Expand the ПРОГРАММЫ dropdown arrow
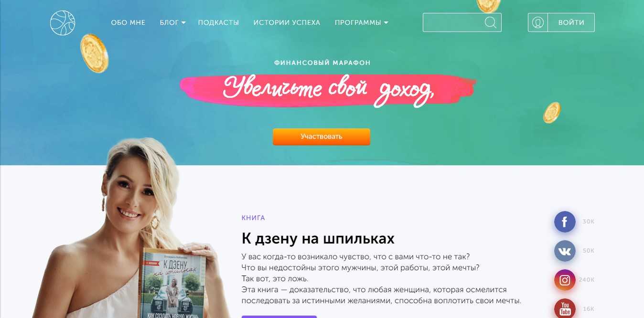Screen dimensions: 644x318 point(386,23)
